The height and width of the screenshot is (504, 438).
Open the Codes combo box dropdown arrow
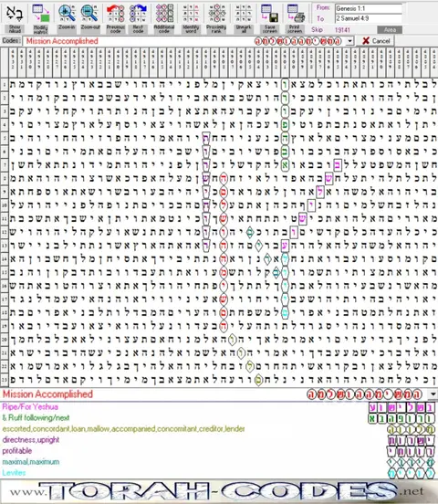[x=349, y=41]
